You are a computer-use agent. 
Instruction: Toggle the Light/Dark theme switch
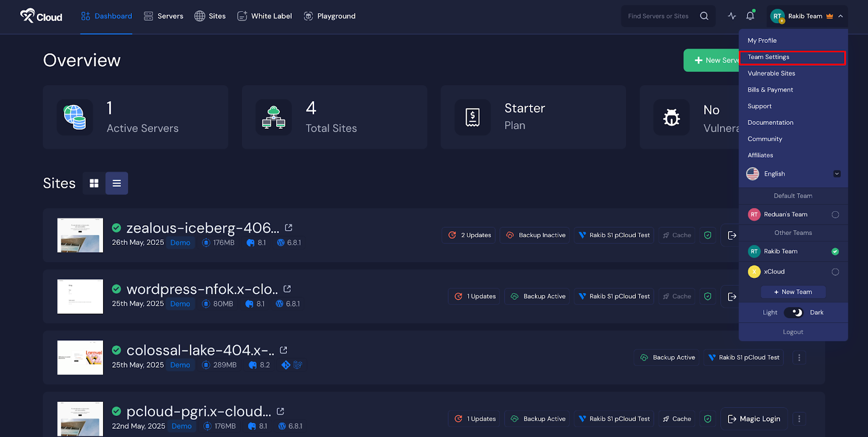coord(793,313)
